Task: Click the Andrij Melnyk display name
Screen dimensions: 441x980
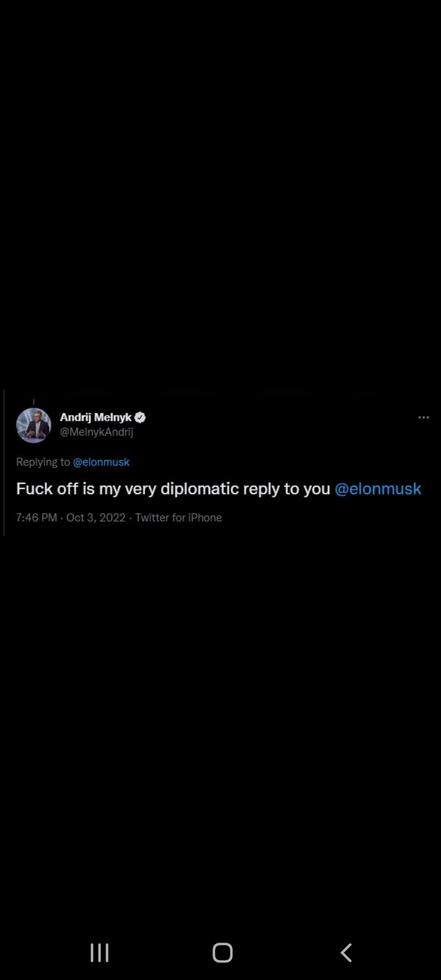Action: point(96,417)
